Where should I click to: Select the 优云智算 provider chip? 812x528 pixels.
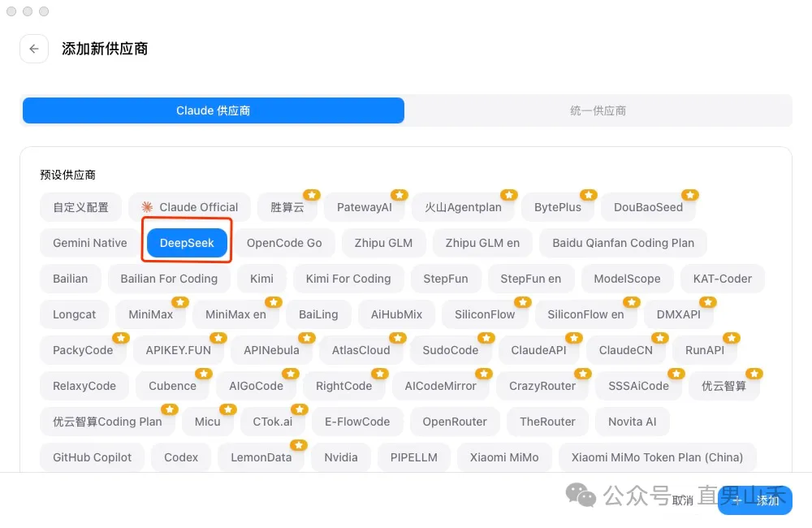click(724, 386)
